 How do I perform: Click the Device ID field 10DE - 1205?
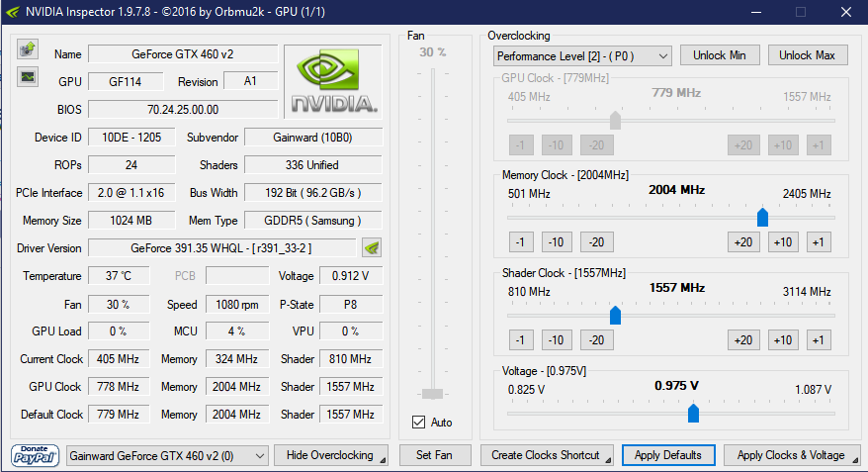click(x=131, y=138)
